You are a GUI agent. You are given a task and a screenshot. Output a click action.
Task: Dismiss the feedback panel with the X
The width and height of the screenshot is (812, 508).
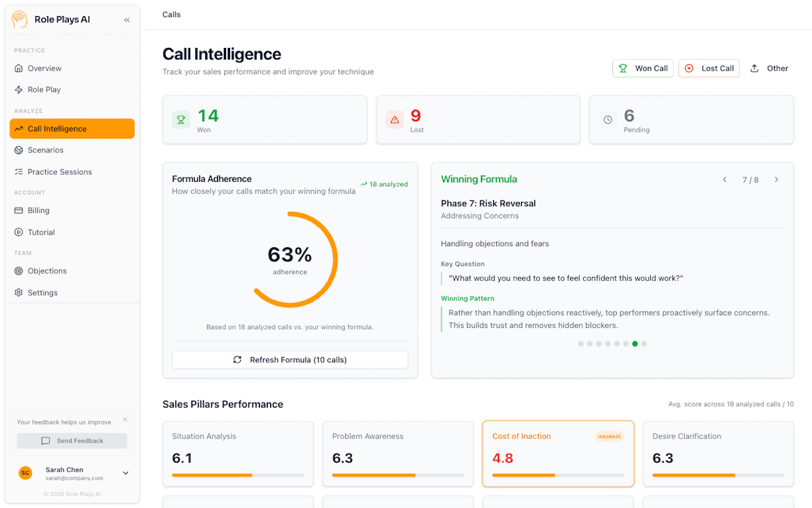(125, 419)
